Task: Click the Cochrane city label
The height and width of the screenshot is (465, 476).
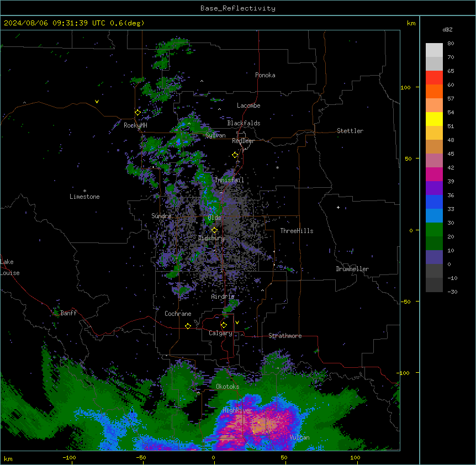Action: tap(178, 314)
